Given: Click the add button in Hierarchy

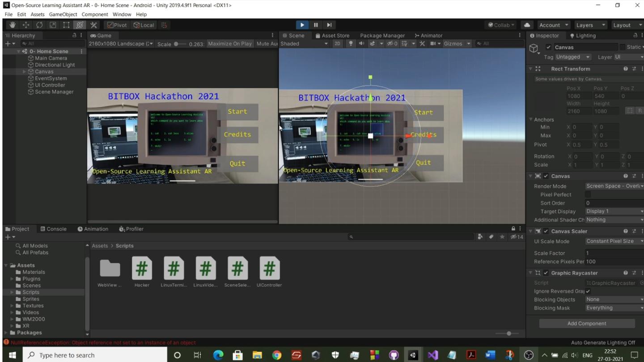Looking at the screenshot, I should pyautogui.click(x=9, y=43).
